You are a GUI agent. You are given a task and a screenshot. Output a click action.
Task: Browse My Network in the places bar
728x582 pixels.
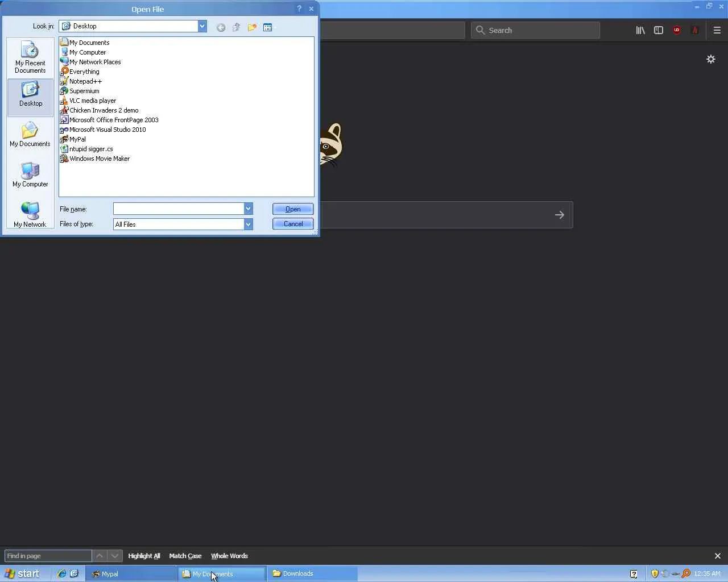[x=30, y=215]
